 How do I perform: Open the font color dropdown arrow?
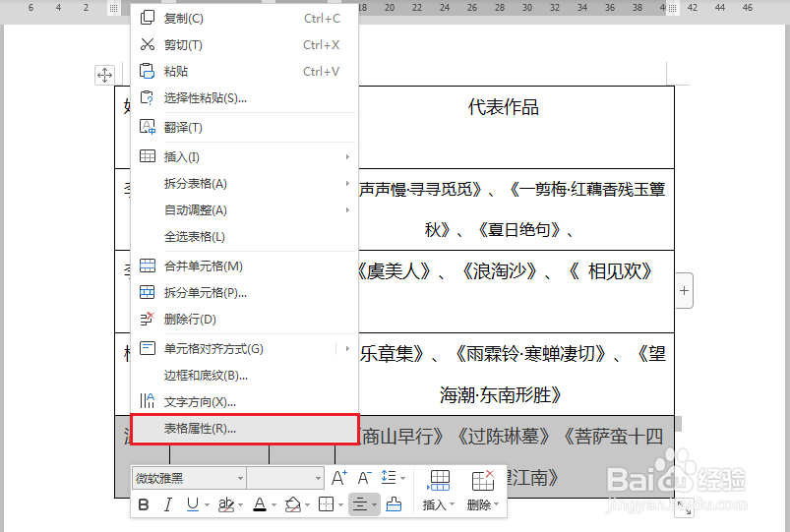pos(274,504)
